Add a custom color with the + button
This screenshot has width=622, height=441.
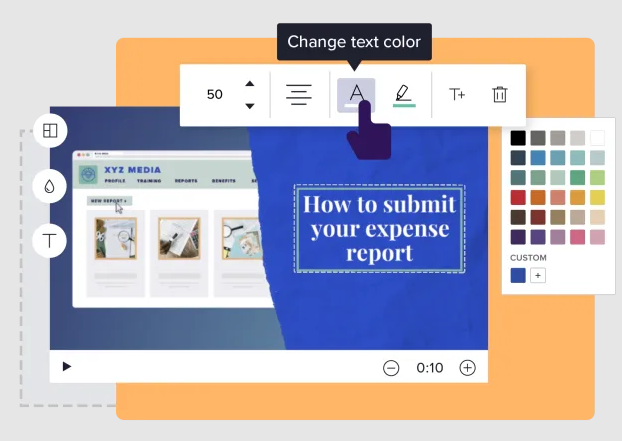pyautogui.click(x=538, y=275)
